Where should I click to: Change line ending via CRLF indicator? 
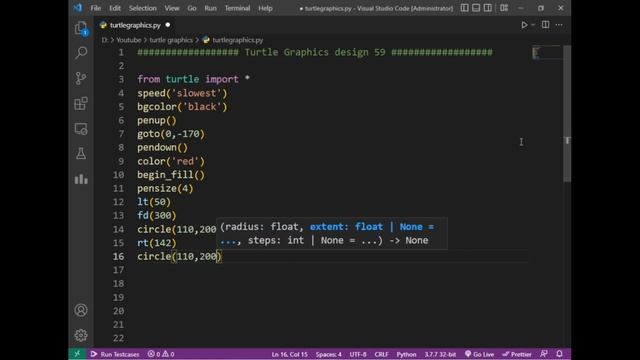pyautogui.click(x=381, y=354)
